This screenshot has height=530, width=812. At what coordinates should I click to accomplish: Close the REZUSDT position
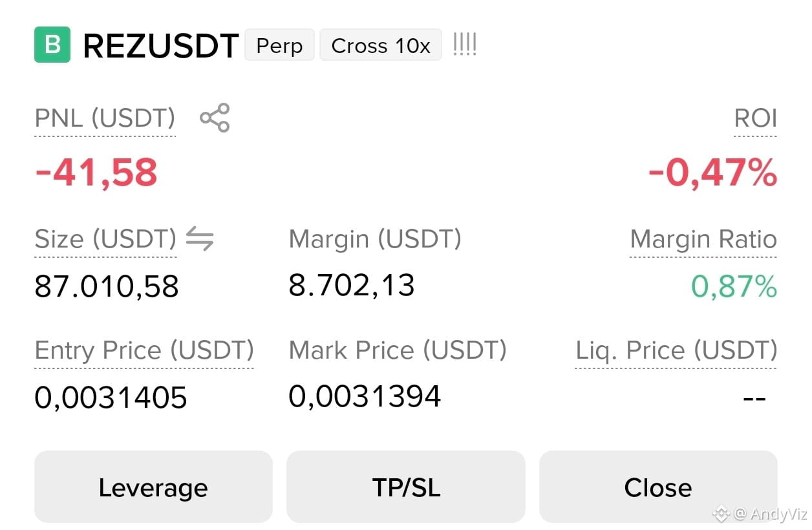(658, 487)
